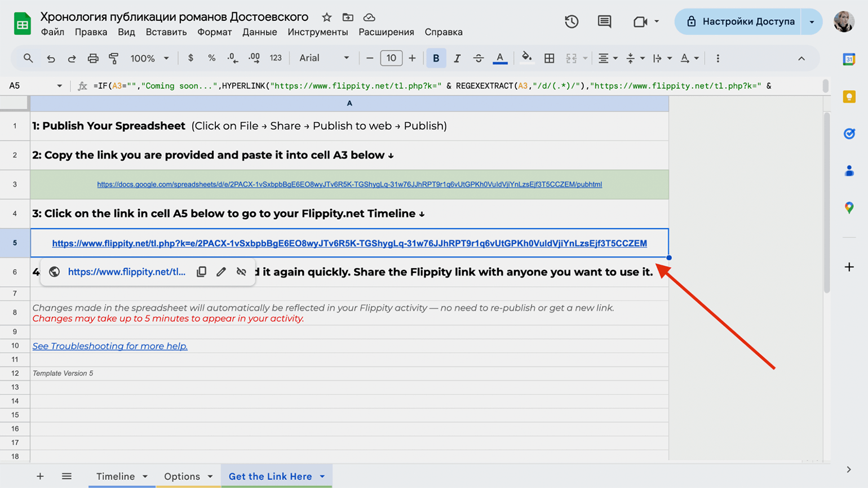
Task: Click the Name Box showing A5
Action: (x=35, y=86)
